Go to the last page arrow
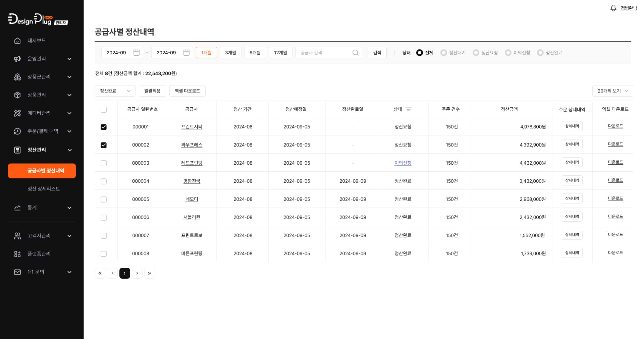This screenshot has height=339, width=644. click(150, 273)
